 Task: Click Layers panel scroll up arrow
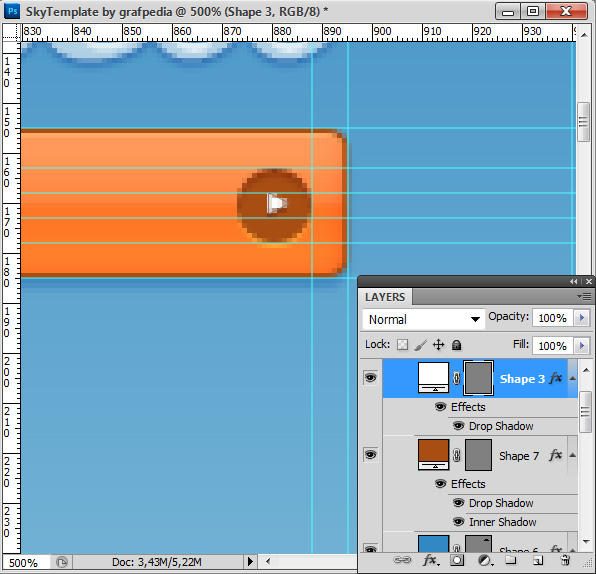point(586,370)
